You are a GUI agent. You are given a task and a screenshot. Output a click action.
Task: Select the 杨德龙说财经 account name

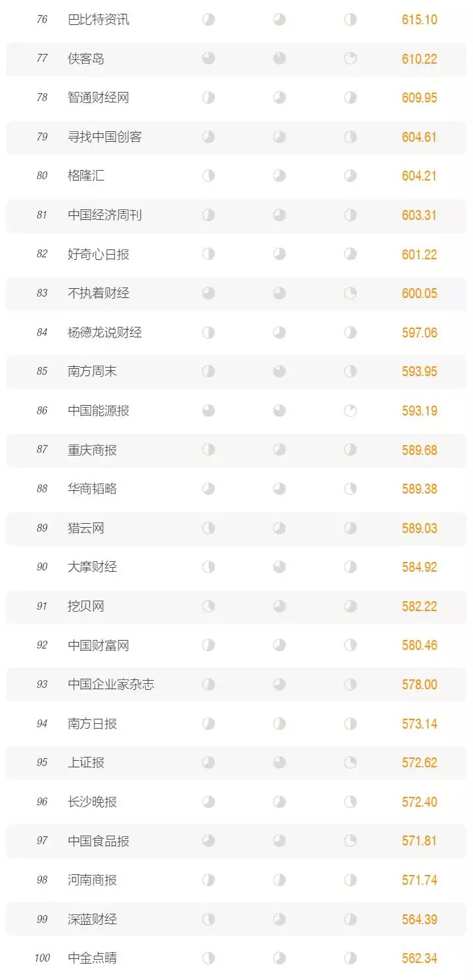(104, 333)
